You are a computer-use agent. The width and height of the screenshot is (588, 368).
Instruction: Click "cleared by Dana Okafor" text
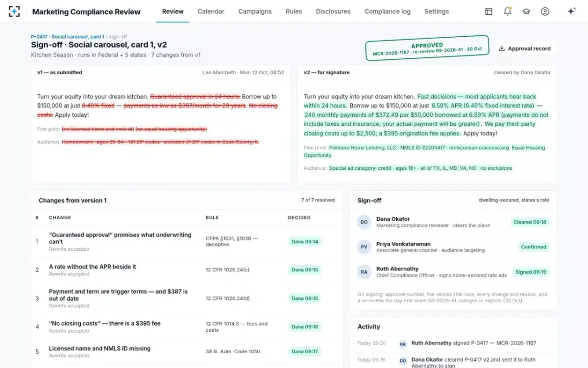click(522, 72)
